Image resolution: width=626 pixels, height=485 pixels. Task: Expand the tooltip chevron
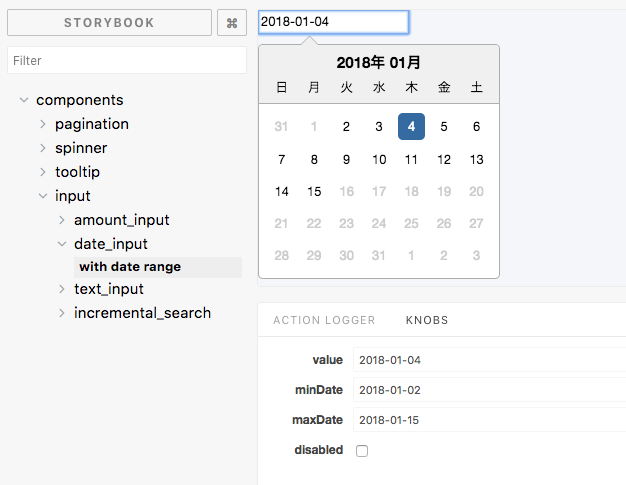coord(43,172)
